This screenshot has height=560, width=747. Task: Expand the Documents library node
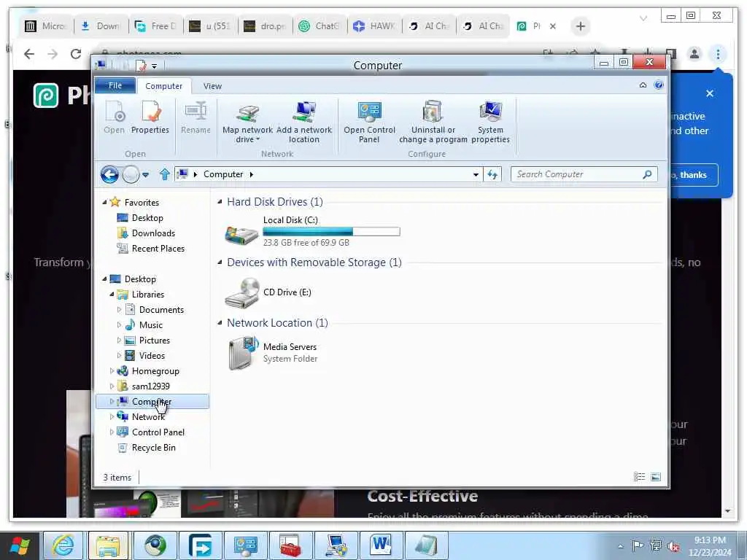click(119, 309)
